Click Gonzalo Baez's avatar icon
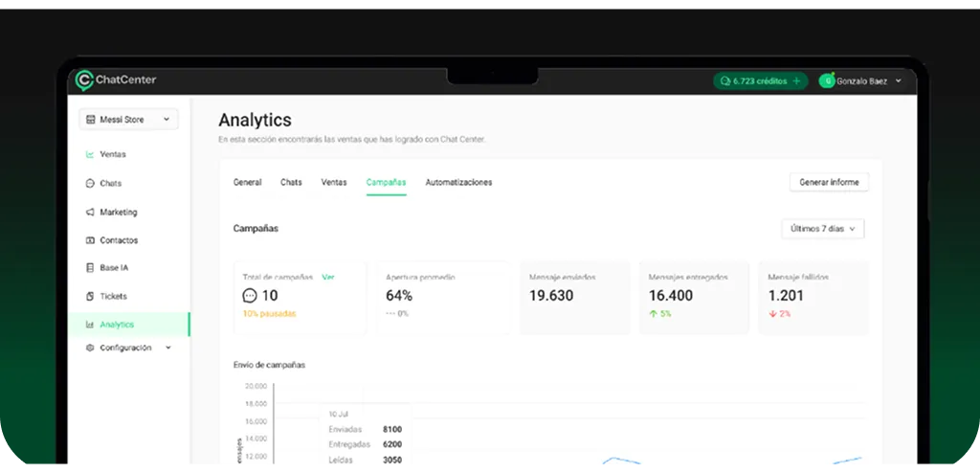The width and height of the screenshot is (980, 473). 828,81
